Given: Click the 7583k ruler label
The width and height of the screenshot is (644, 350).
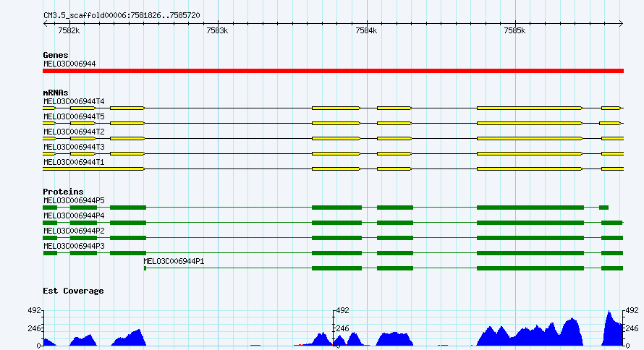Looking at the screenshot, I should click(x=217, y=31).
